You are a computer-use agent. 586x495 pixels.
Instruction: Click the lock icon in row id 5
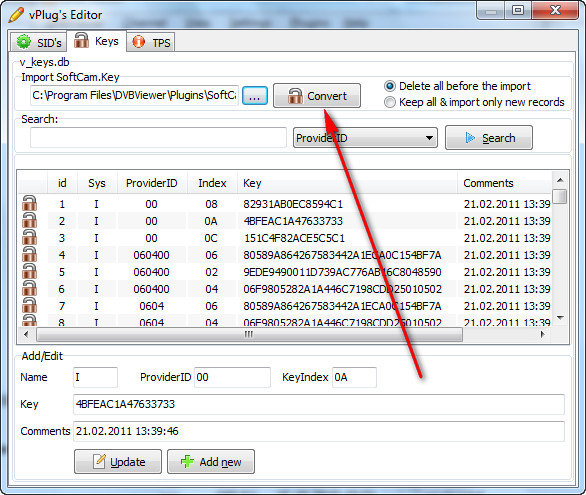pyautogui.click(x=30, y=272)
